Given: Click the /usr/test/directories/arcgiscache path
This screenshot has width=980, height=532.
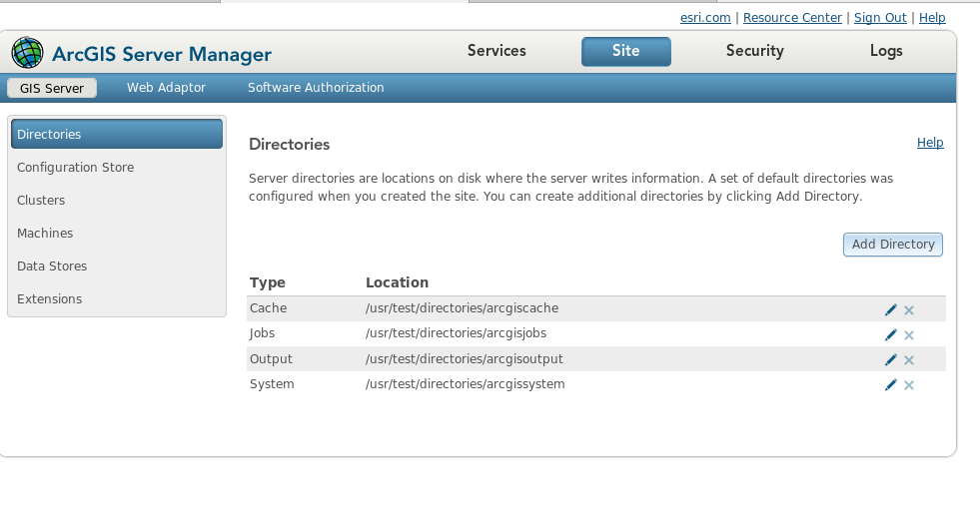Looking at the screenshot, I should point(462,307).
